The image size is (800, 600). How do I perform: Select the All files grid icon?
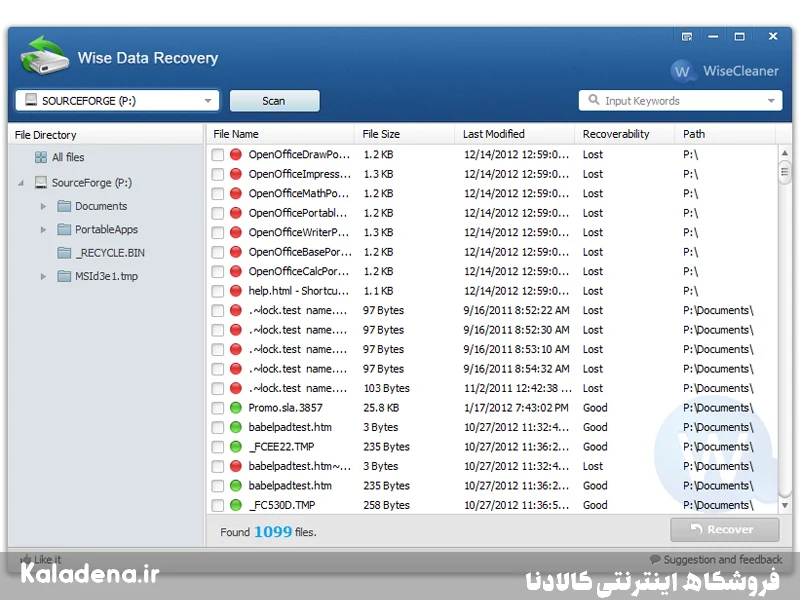(41, 157)
